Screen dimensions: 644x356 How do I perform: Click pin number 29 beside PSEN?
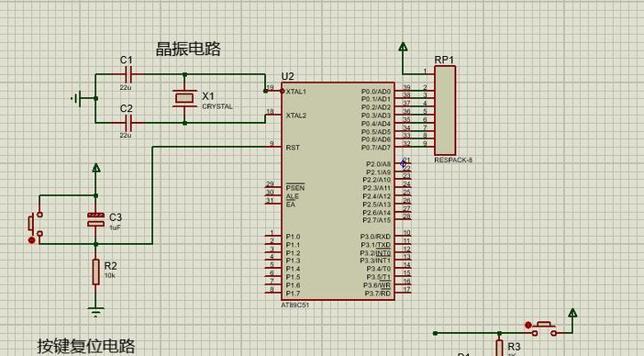point(270,183)
